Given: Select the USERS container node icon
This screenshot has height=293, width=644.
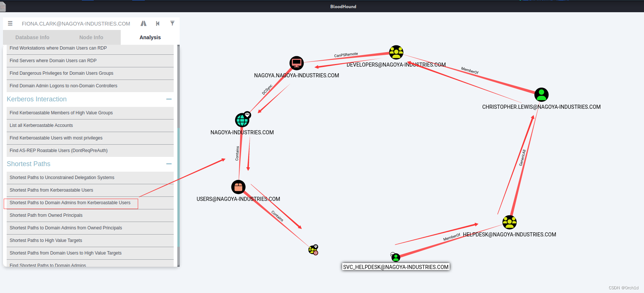Looking at the screenshot, I should pos(238,187).
